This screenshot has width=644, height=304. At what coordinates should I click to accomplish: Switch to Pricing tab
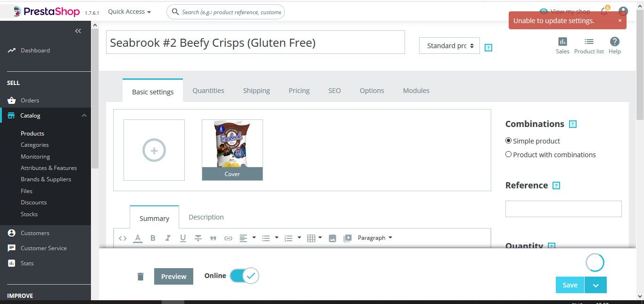(299, 91)
